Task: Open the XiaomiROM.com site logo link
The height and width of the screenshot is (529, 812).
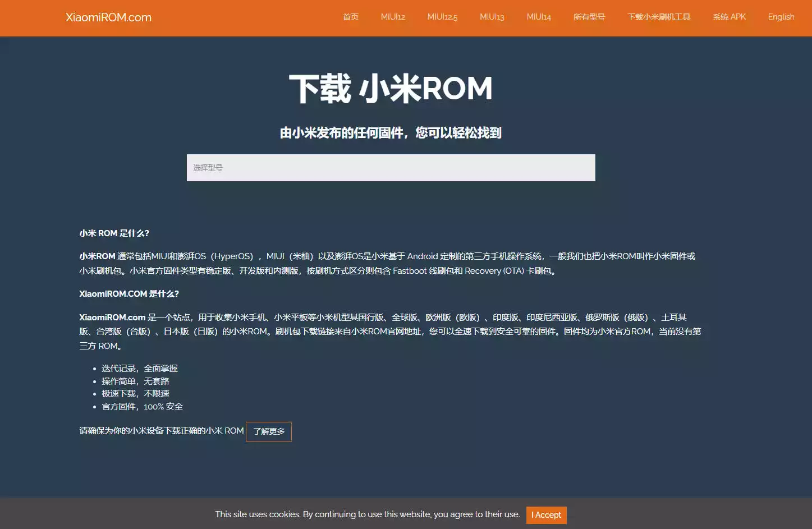Action: (108, 17)
